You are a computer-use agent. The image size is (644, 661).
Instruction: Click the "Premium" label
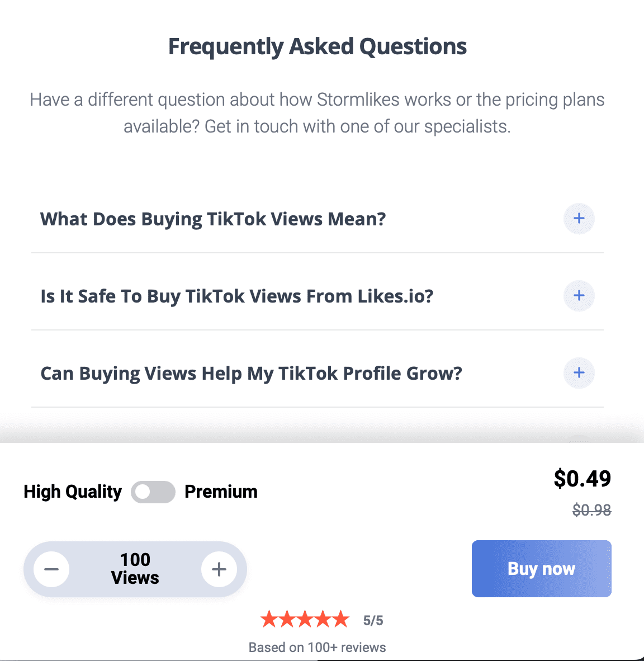coord(221,492)
